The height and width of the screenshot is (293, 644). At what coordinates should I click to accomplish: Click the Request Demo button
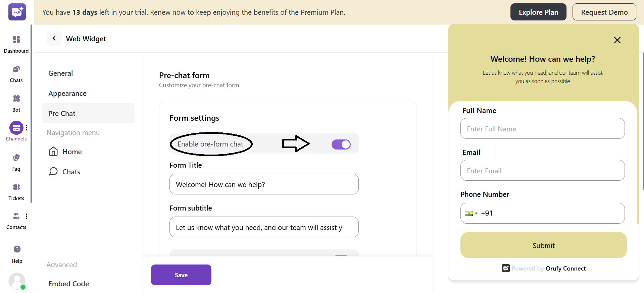tap(604, 12)
